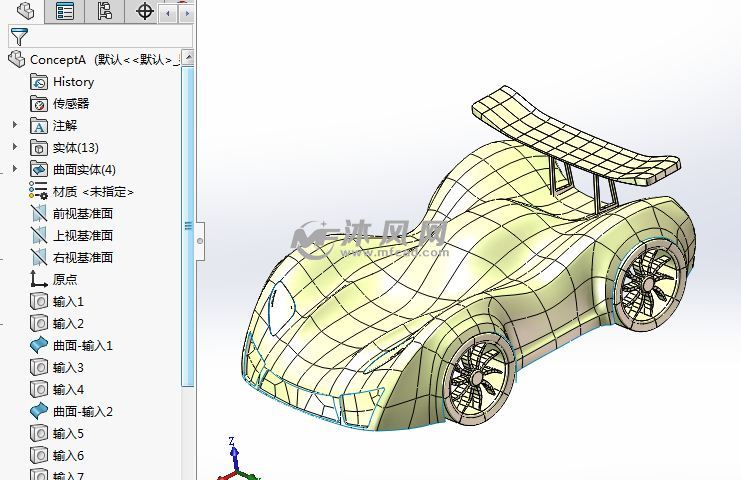This screenshot has height=480, width=741.
Task: Click the 注解 annotations icon
Action: (39, 126)
